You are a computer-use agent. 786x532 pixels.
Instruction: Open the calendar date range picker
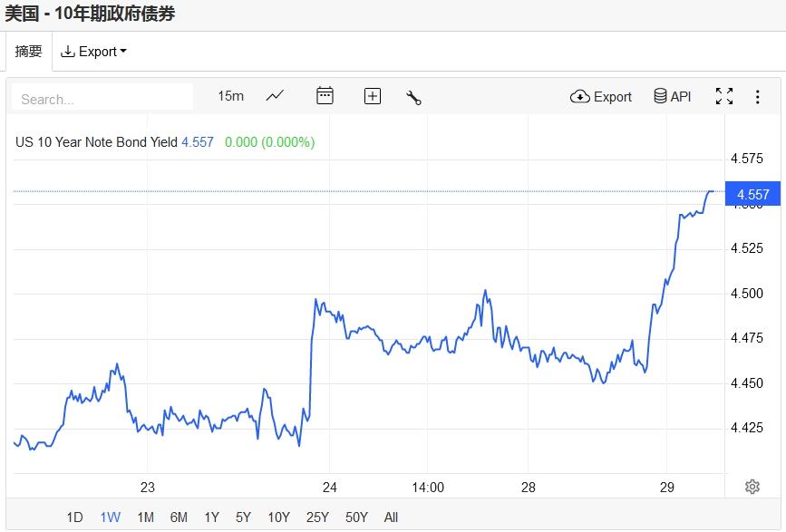tap(325, 96)
